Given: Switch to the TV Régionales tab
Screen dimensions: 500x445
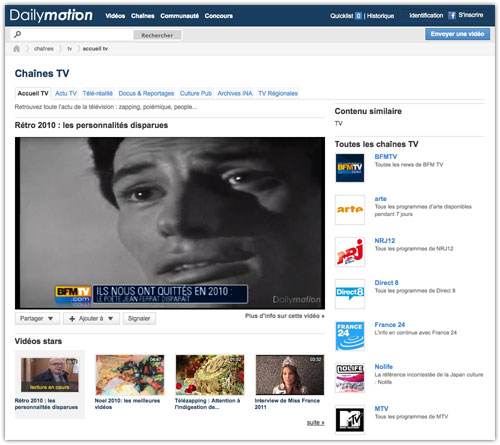Looking at the screenshot, I should pos(278,93).
